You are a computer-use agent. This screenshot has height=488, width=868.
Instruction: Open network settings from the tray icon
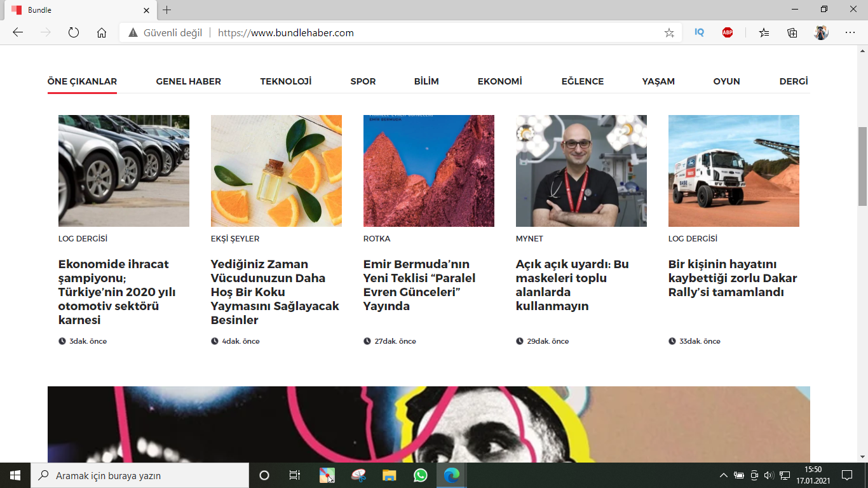[x=785, y=475]
